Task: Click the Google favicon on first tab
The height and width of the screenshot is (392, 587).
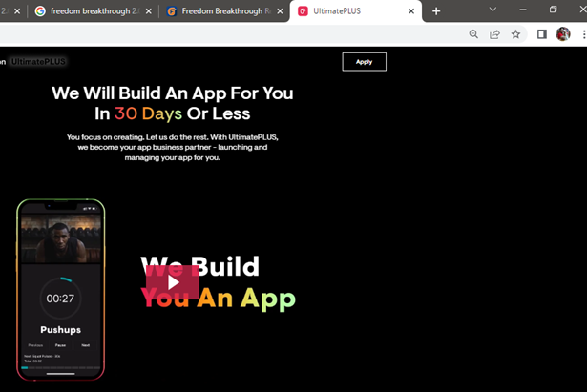Action: 40,11
